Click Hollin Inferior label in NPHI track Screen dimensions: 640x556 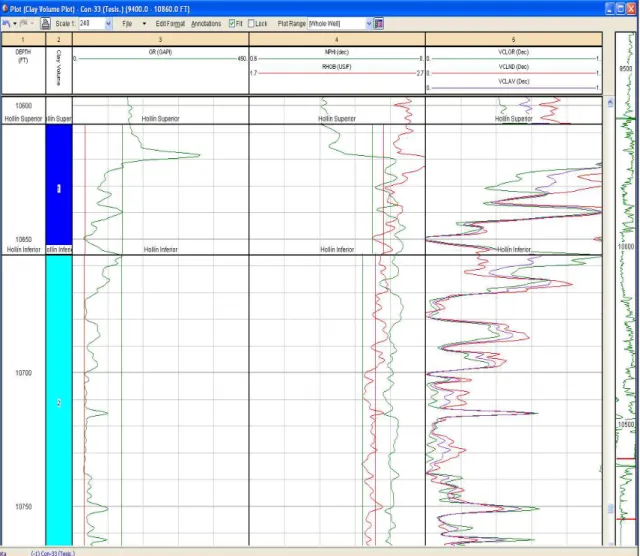[337, 249]
